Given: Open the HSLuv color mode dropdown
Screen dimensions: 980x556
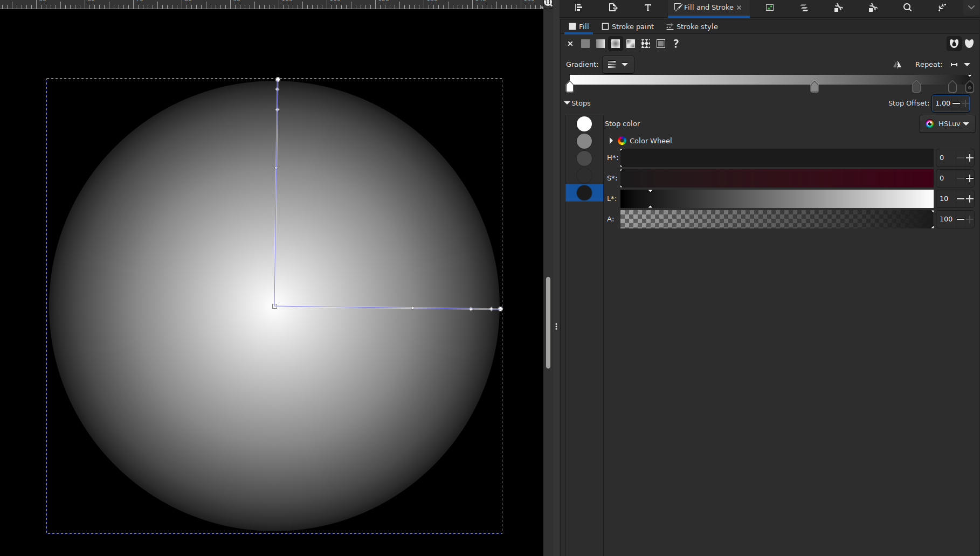Looking at the screenshot, I should 947,124.
